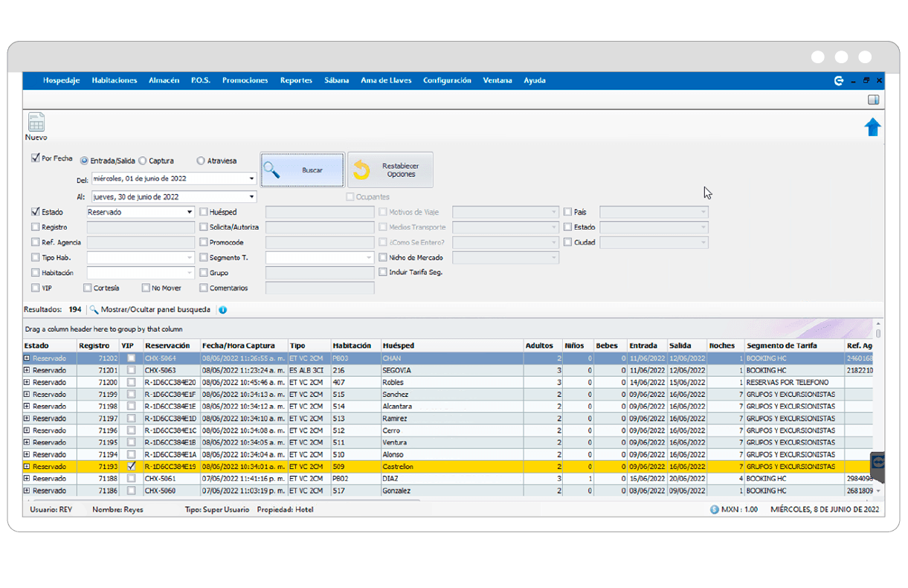The width and height of the screenshot is (908, 588).
Task: Open the Estado Reservado dropdown
Action: (x=190, y=212)
